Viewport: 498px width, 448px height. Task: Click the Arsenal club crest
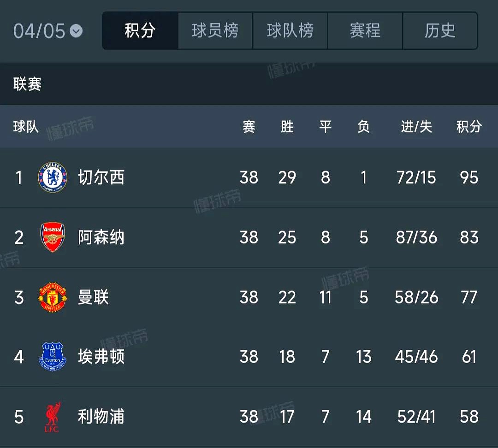coord(53,237)
